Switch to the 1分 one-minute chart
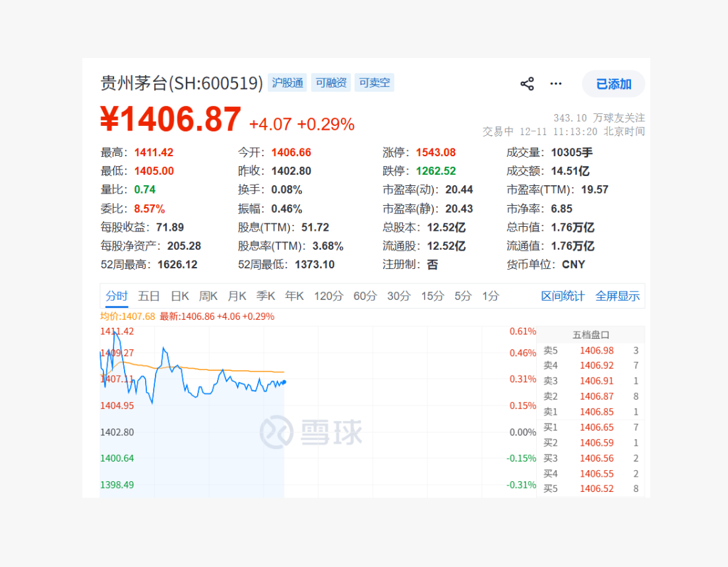The image size is (728, 567). 489,296
